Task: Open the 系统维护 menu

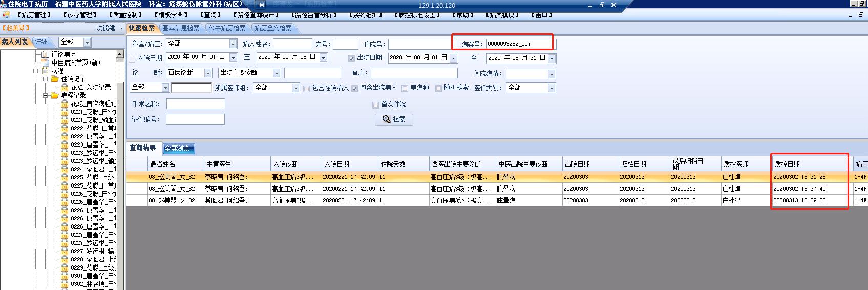Action: [366, 15]
